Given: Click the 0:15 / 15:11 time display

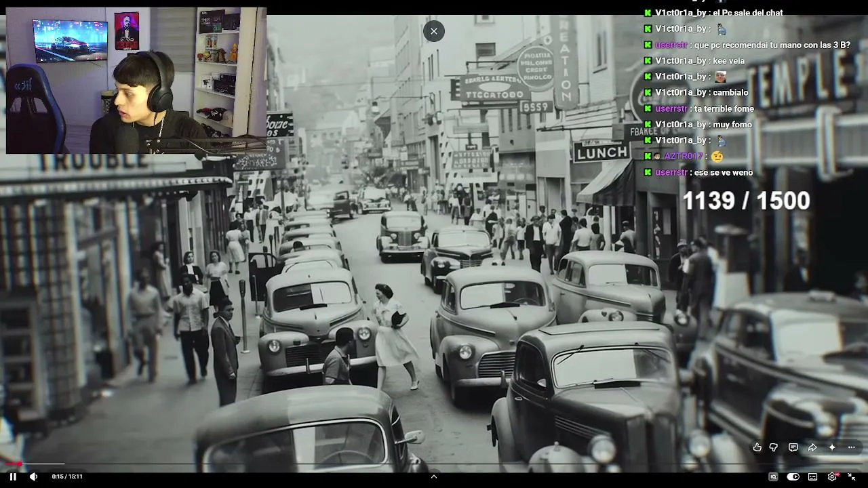Looking at the screenshot, I should click(x=67, y=476).
